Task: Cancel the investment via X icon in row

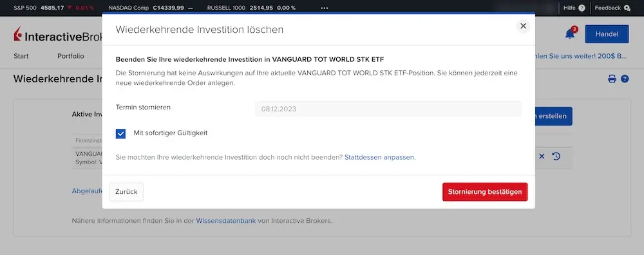Action: coord(542,156)
